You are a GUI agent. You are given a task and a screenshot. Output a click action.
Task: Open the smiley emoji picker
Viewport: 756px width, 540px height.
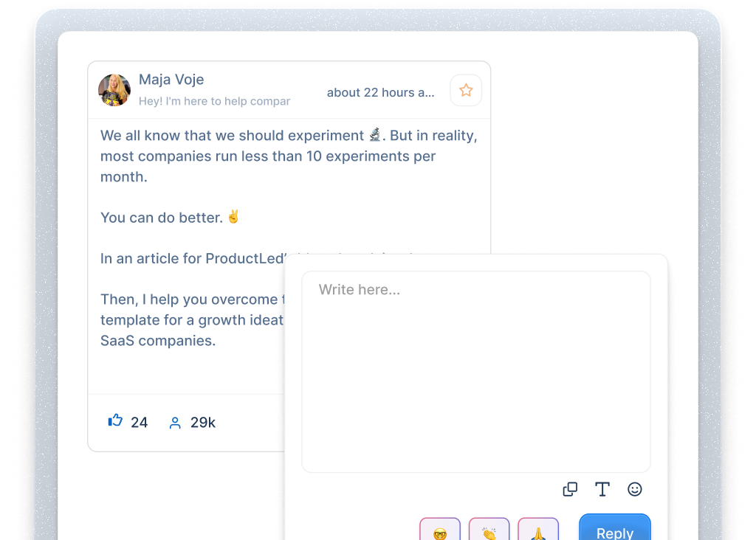[x=635, y=489]
